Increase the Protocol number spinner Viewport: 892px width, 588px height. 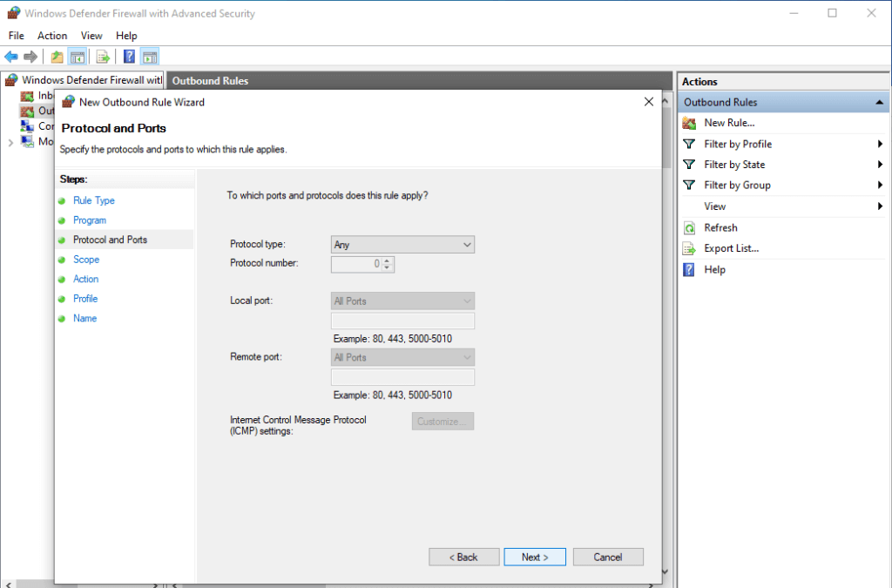tap(388, 260)
